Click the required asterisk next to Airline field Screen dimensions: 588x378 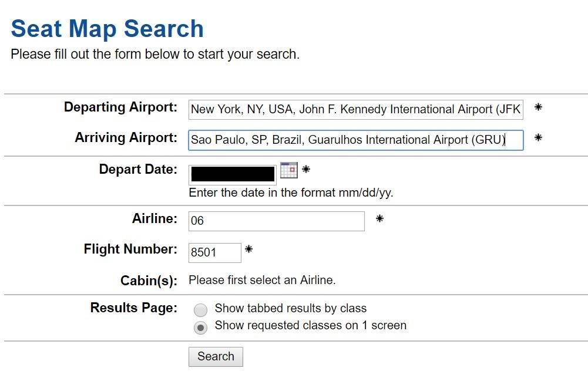click(379, 218)
